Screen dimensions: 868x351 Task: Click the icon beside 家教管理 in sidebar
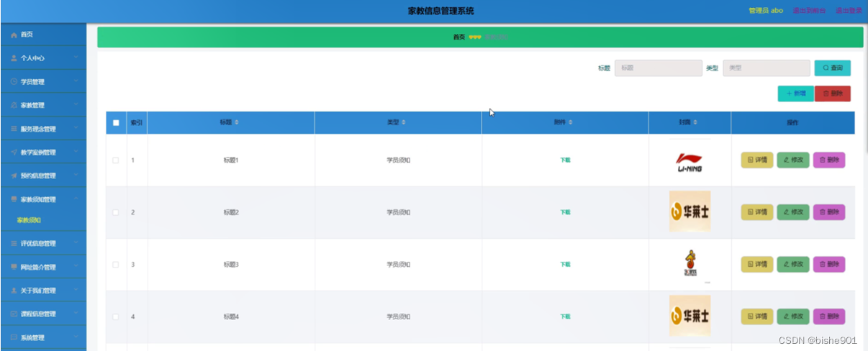coord(14,105)
